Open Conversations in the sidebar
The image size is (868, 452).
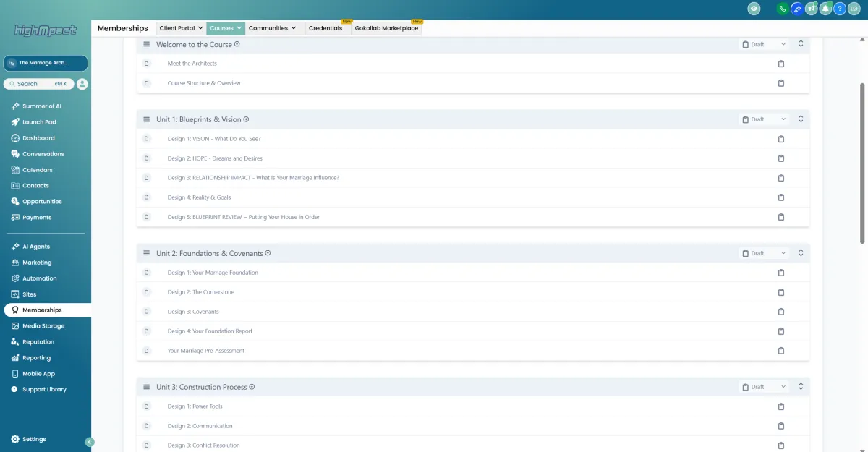(43, 154)
